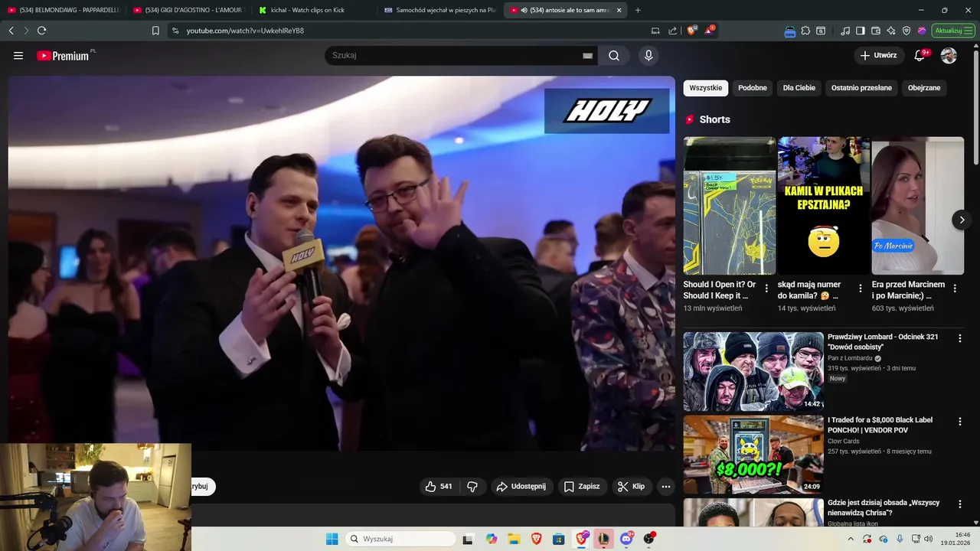Like the video with 541 likes
980x551 pixels.
[x=439, y=487]
